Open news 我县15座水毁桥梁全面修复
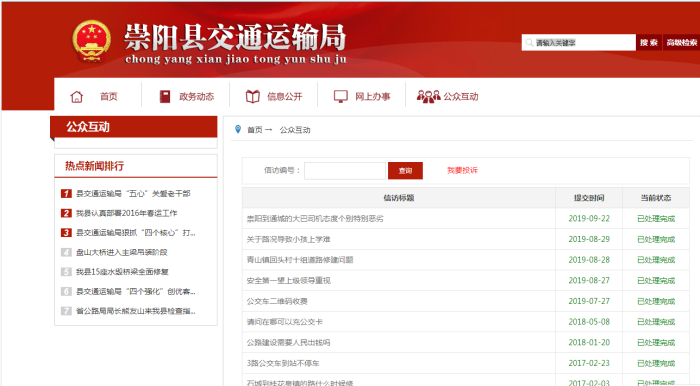This screenshot has width=700, height=386. point(122,272)
